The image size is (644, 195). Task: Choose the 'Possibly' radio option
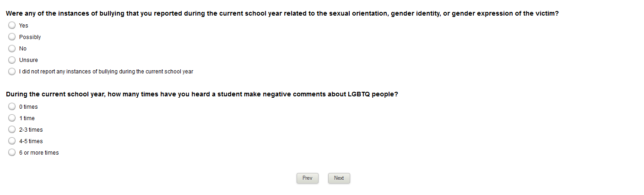12,37
